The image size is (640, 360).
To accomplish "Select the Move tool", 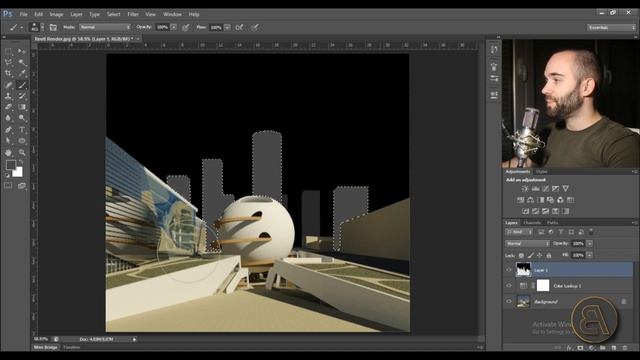I will 22,51.
